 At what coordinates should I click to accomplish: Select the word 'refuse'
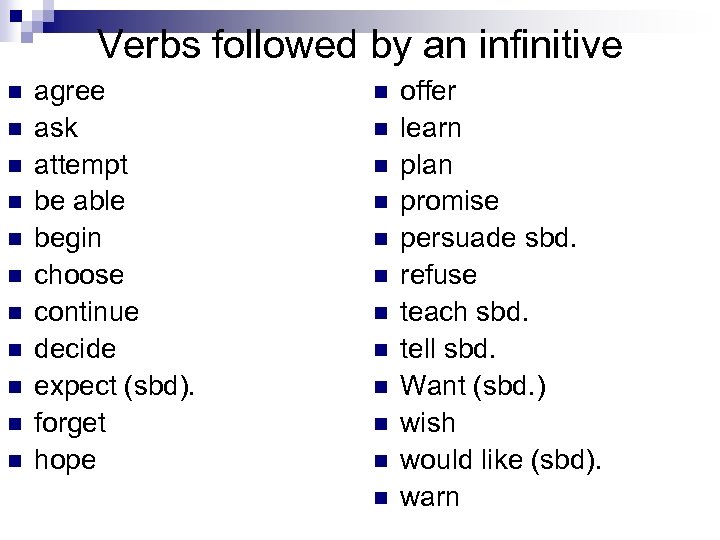coord(439,275)
